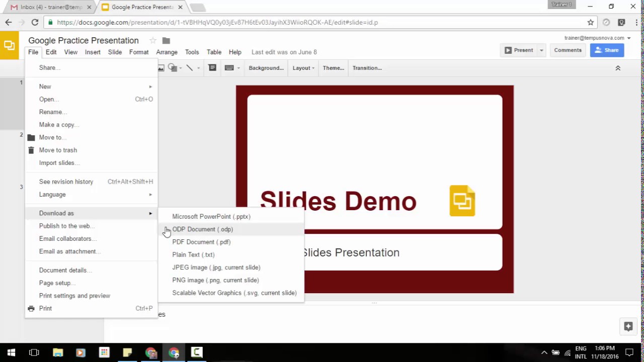
Task: Click the blue Share button
Action: (x=607, y=50)
